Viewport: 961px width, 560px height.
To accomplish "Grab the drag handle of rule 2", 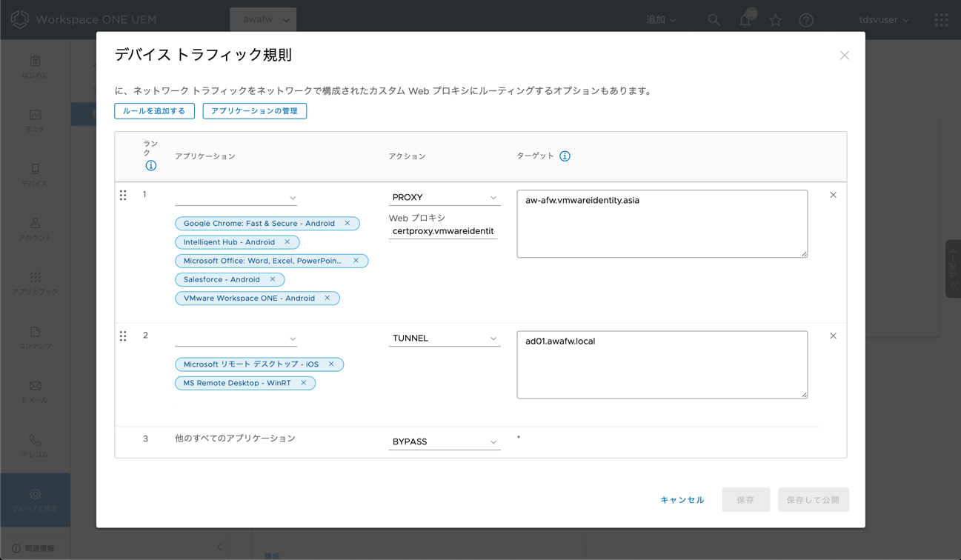I will coord(123,336).
